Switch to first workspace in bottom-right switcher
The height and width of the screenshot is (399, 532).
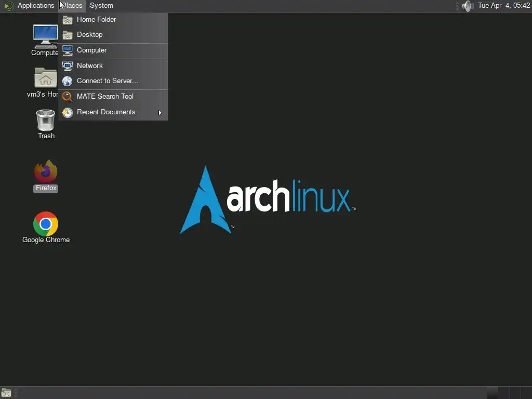click(492, 393)
